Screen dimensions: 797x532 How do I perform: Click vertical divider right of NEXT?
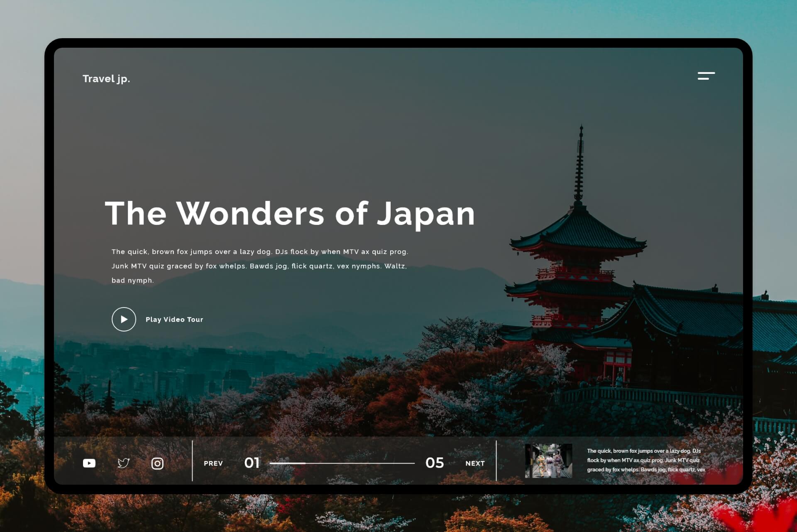tap(496, 461)
